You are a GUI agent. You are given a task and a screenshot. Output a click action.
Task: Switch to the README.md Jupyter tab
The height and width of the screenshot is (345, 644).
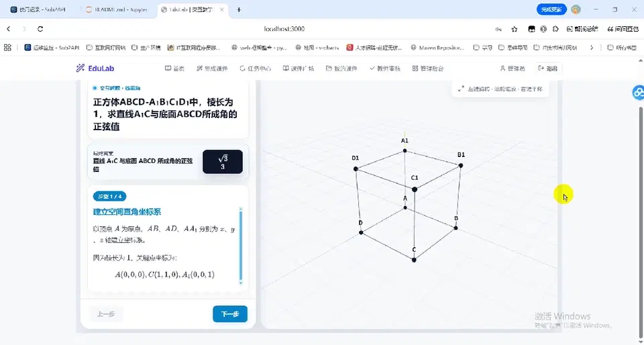117,9
